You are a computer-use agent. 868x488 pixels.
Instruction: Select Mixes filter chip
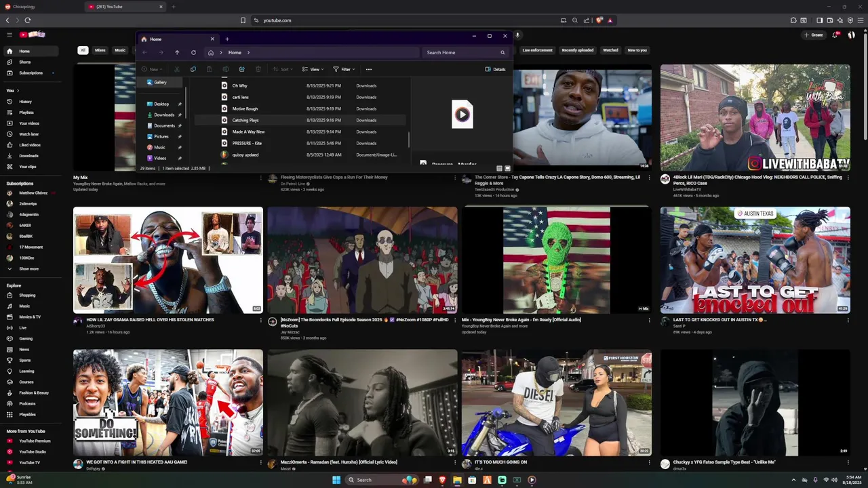click(100, 50)
